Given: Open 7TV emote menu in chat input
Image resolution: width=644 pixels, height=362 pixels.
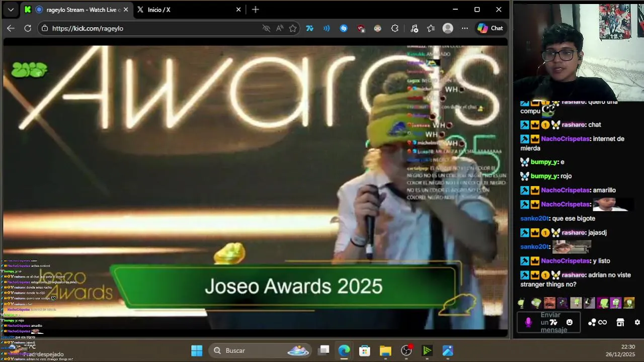Looking at the screenshot, I should pyautogui.click(x=553, y=322).
